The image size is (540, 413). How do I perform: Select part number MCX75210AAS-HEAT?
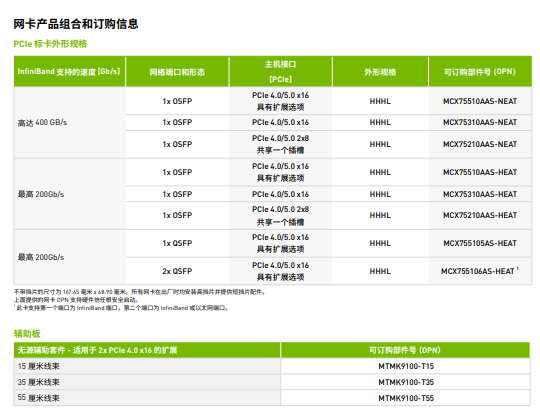[480, 215]
